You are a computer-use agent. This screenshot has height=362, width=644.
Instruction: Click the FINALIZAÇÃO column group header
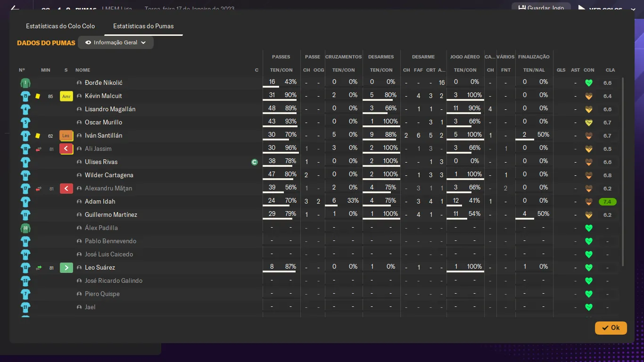534,57
